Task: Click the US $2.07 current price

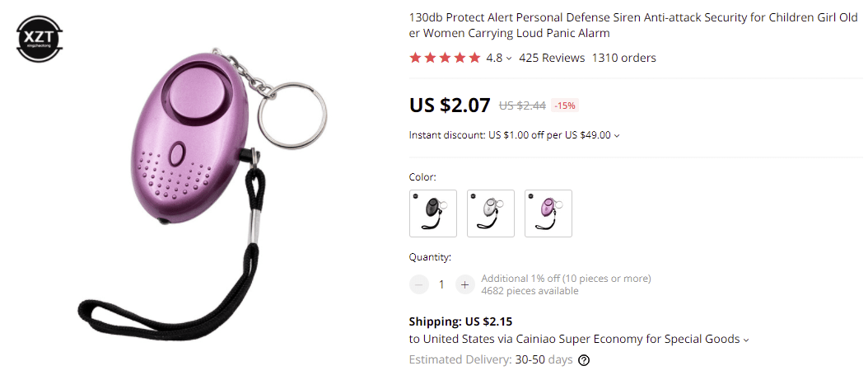Action: tap(450, 105)
